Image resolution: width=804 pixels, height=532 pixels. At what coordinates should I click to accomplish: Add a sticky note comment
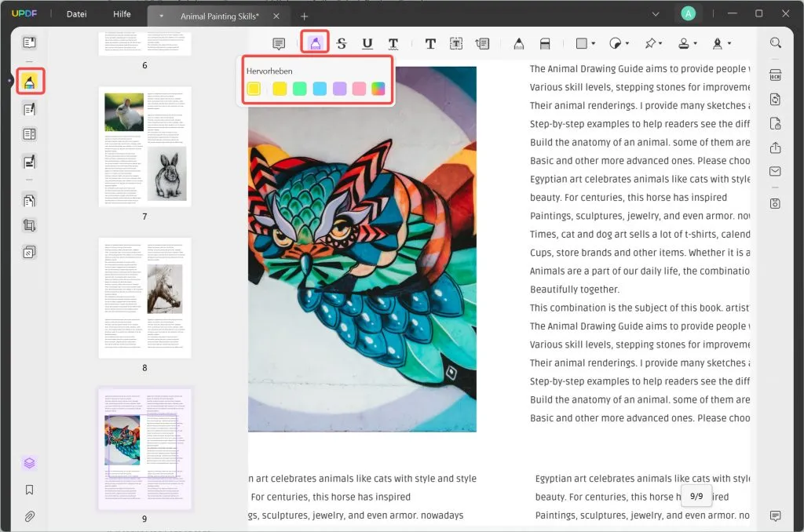point(279,44)
